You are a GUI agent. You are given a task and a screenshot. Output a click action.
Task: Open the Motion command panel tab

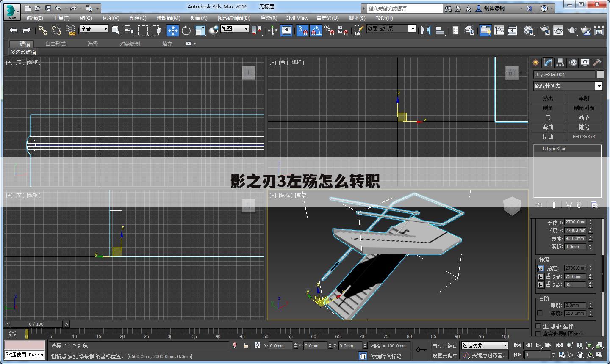573,63
